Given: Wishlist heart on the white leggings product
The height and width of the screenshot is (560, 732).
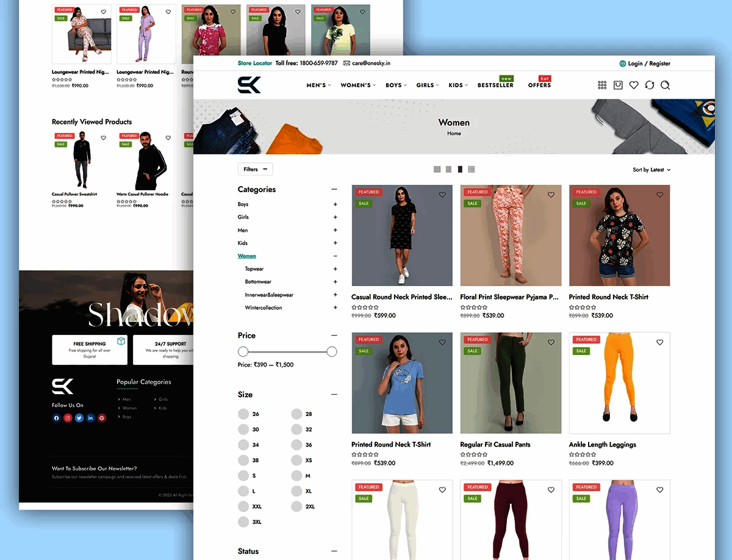Looking at the screenshot, I should click(442, 490).
